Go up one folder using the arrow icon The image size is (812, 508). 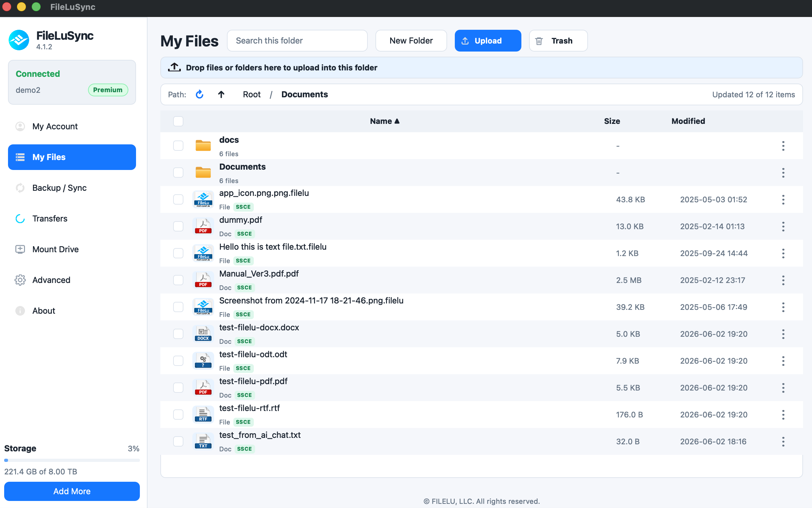click(x=221, y=94)
